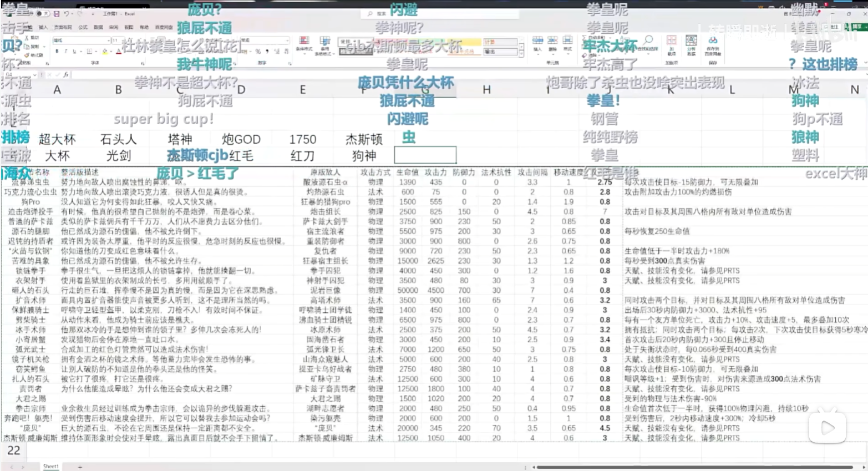This screenshot has height=471, width=868.
Task: Cut the selected cells
Action: pos(32,38)
